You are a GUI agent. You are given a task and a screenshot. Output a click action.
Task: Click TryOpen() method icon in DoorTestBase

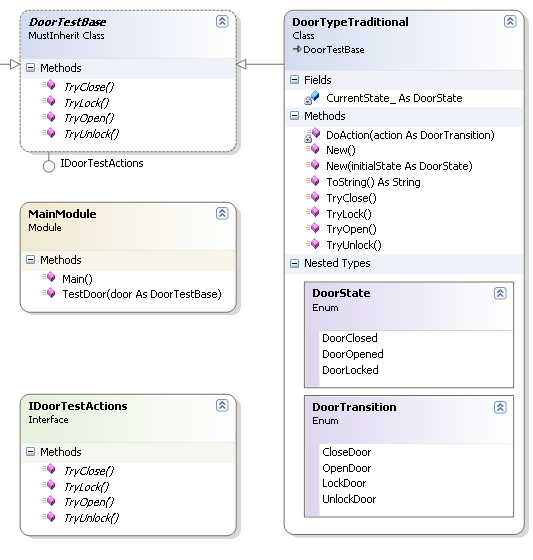(49, 116)
